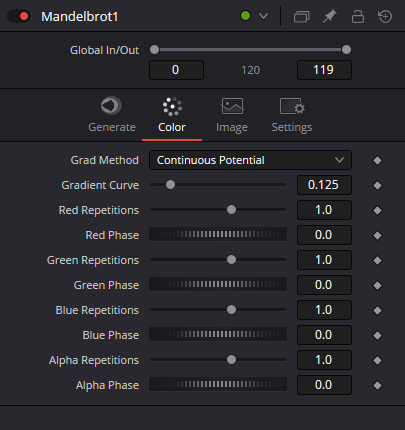Select the Color tab
405x430 pixels.
(172, 115)
